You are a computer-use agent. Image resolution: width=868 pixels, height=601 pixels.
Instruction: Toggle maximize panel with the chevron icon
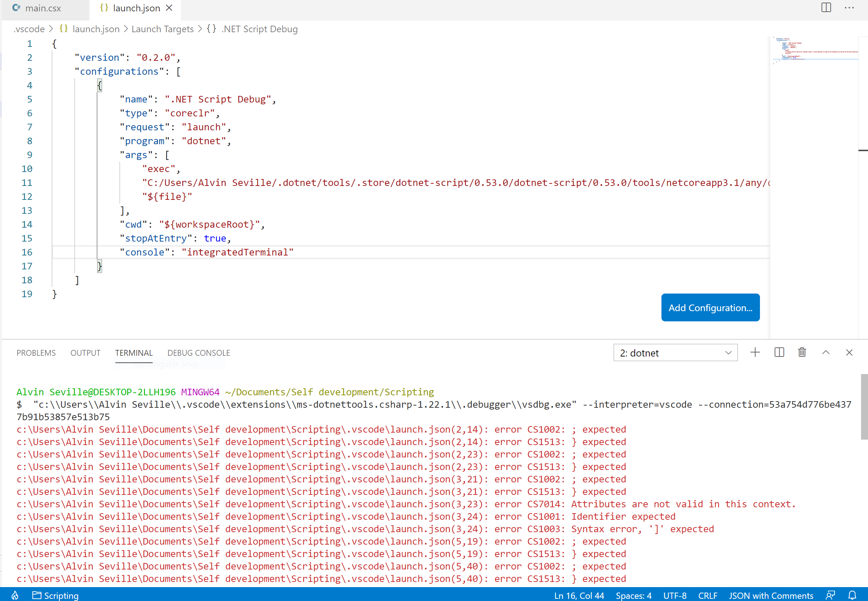[826, 352]
